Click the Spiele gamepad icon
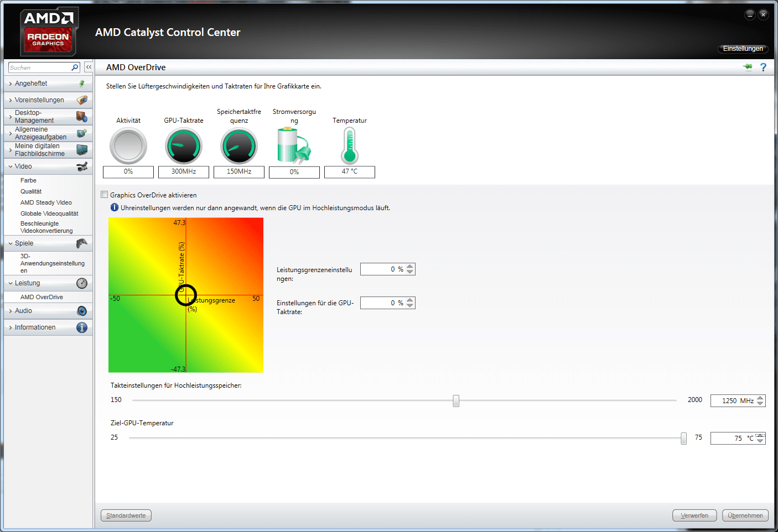The height and width of the screenshot is (532, 778). (82, 243)
